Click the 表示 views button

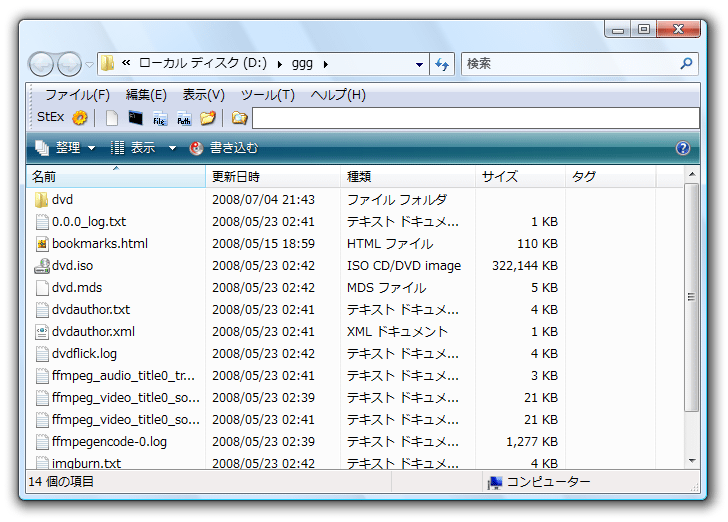click(133, 148)
